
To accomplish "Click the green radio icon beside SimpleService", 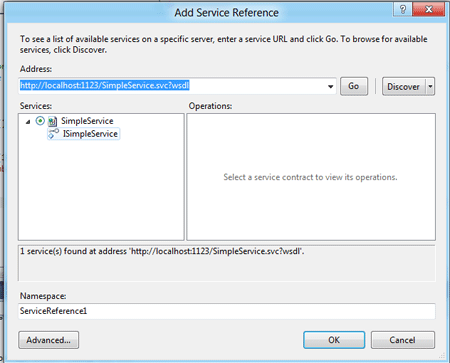I will [x=40, y=121].
